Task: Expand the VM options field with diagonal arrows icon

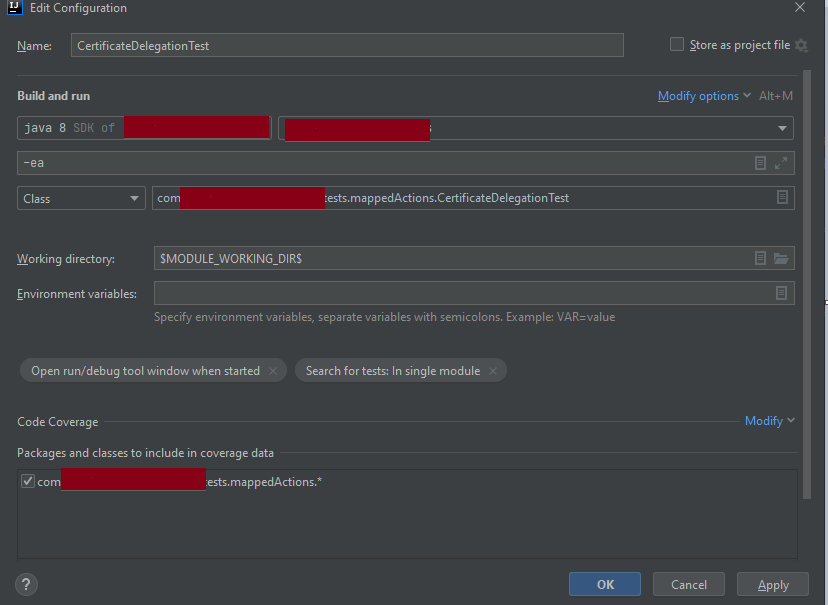Action: point(781,162)
